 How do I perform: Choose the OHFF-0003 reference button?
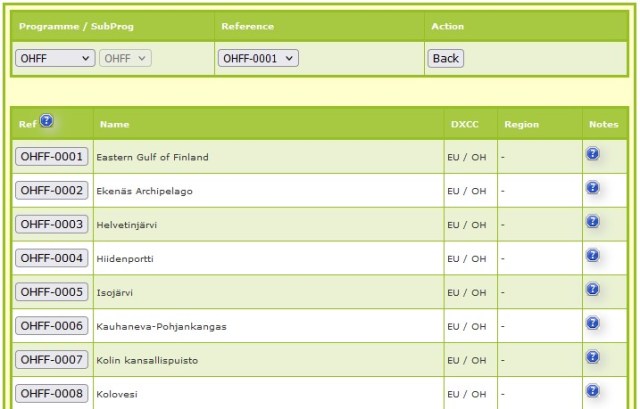coord(51,224)
